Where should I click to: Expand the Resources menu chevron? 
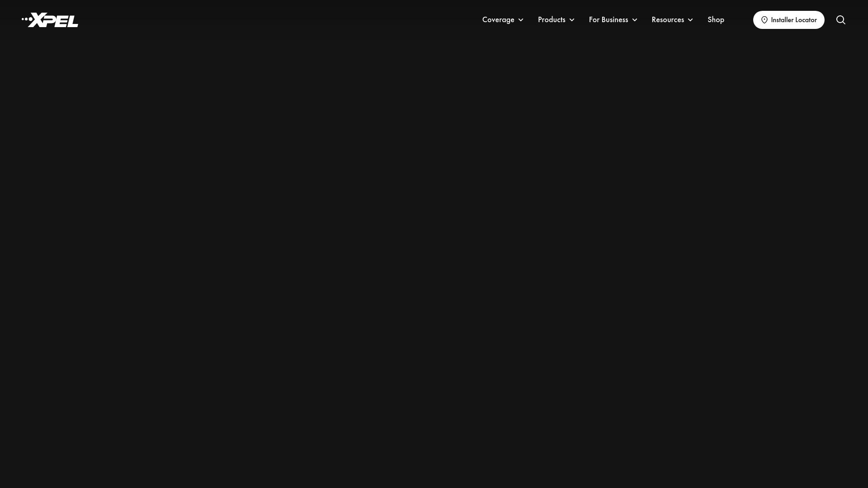pyautogui.click(x=690, y=20)
